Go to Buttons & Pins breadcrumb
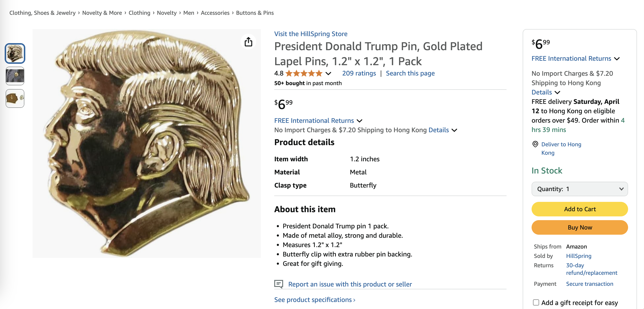Screen dimensions: 644x309 255,13
